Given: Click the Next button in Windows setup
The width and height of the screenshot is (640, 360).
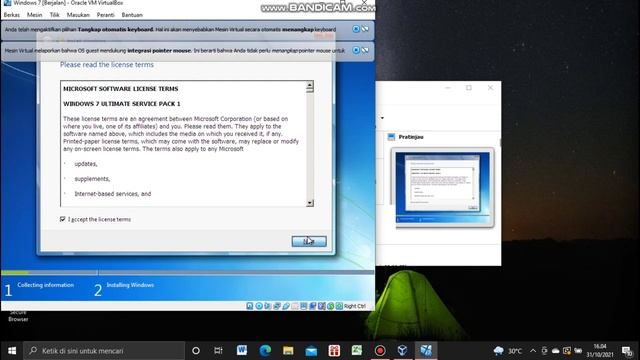Looking at the screenshot, I should [309, 241].
